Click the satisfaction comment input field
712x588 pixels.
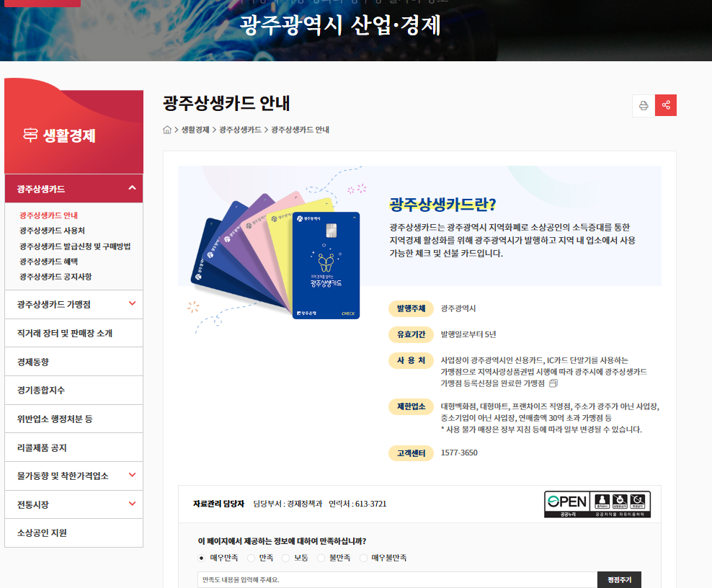(397, 580)
